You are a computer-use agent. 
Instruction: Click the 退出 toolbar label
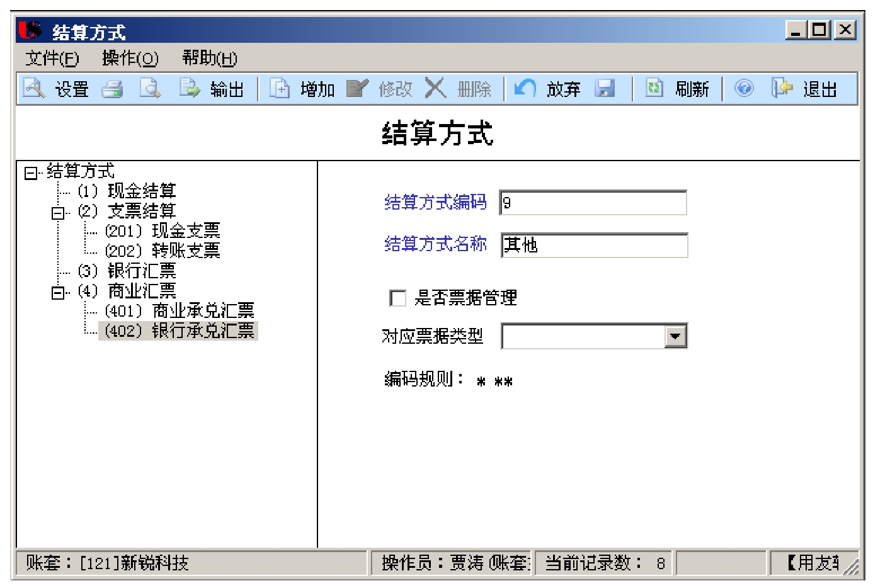pos(820,89)
